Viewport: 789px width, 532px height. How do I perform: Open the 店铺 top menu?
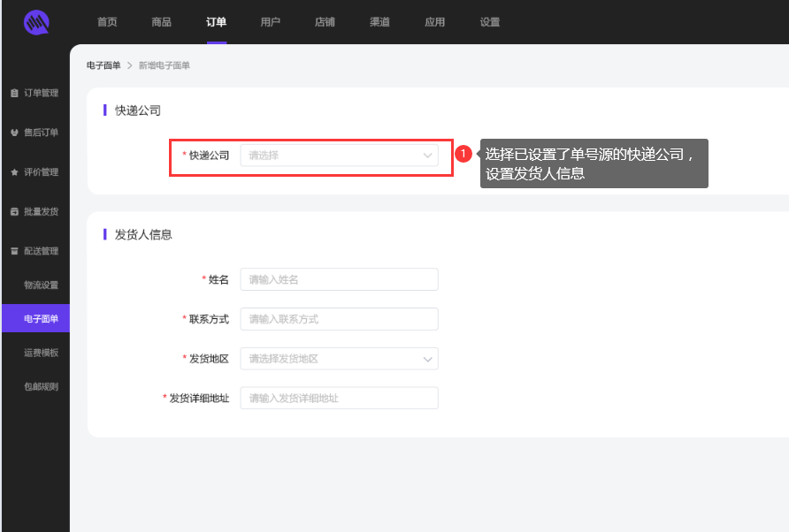[x=325, y=22]
